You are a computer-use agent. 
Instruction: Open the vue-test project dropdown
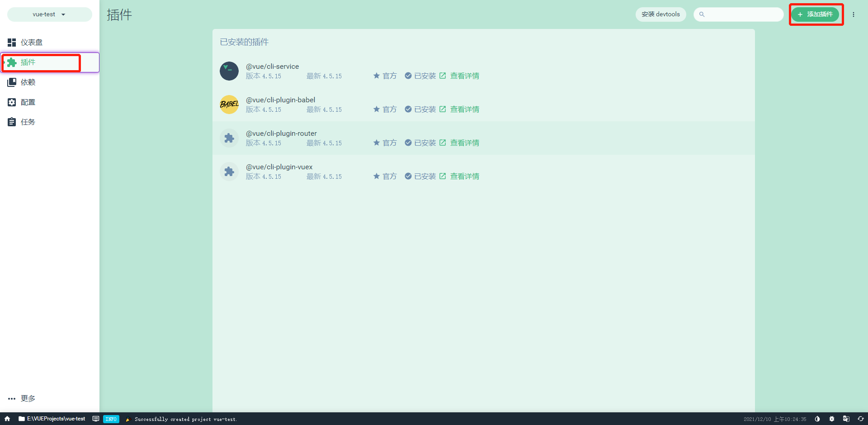click(x=49, y=14)
